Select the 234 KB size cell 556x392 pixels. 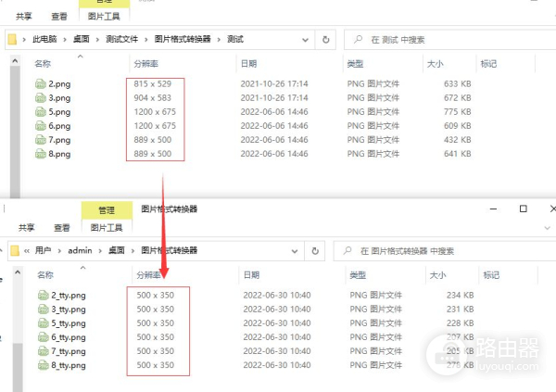pos(460,295)
